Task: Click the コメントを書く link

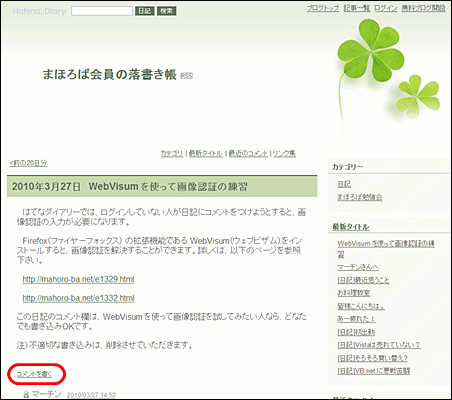Action: [34, 374]
